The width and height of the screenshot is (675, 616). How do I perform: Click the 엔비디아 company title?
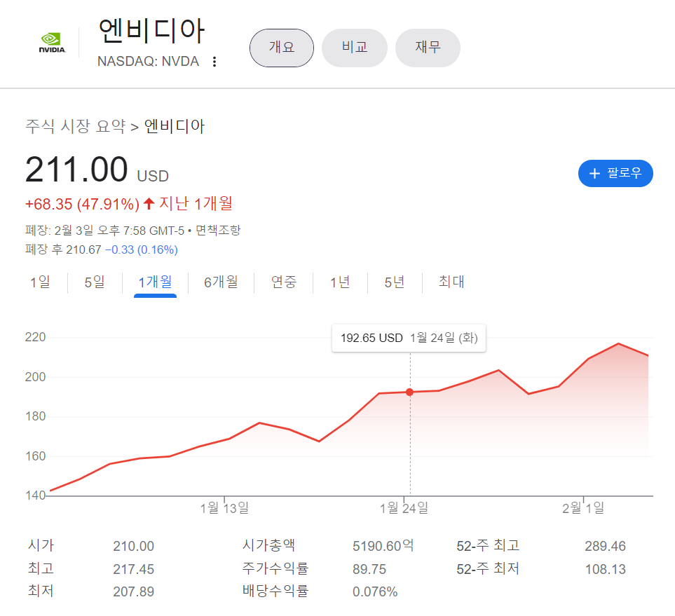[151, 31]
